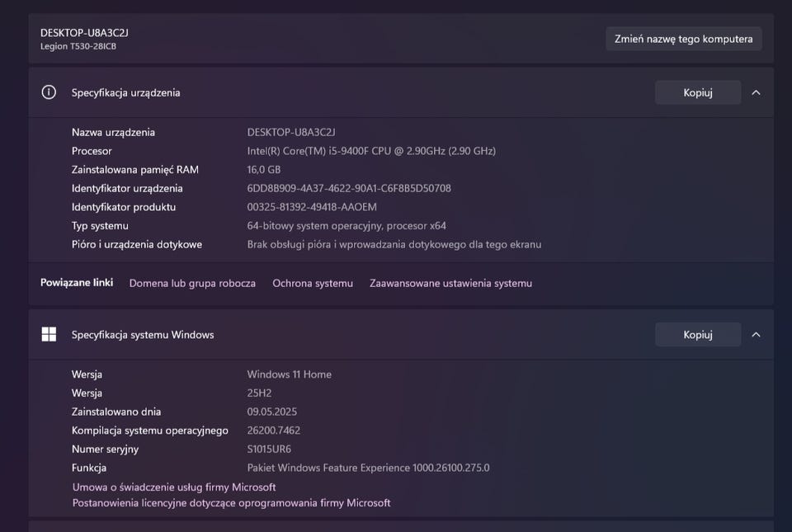The width and height of the screenshot is (792, 532).
Task: Open Umowa o świadczenie usług Microsoft link
Action: click(x=174, y=487)
